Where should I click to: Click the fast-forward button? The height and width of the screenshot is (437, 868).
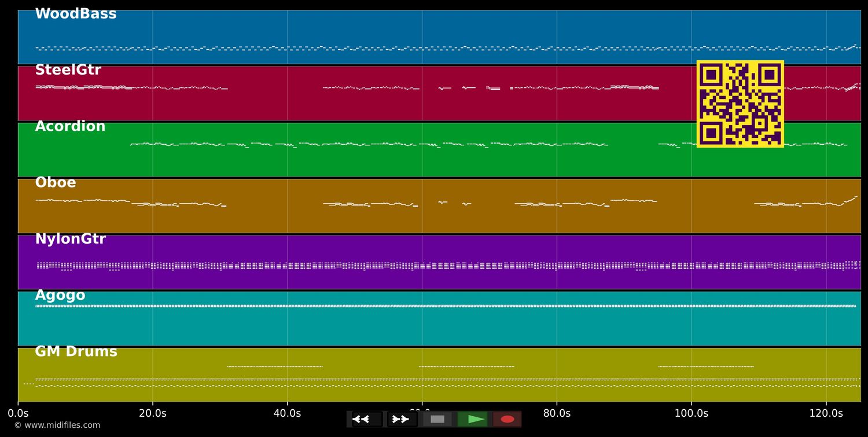pos(402,419)
